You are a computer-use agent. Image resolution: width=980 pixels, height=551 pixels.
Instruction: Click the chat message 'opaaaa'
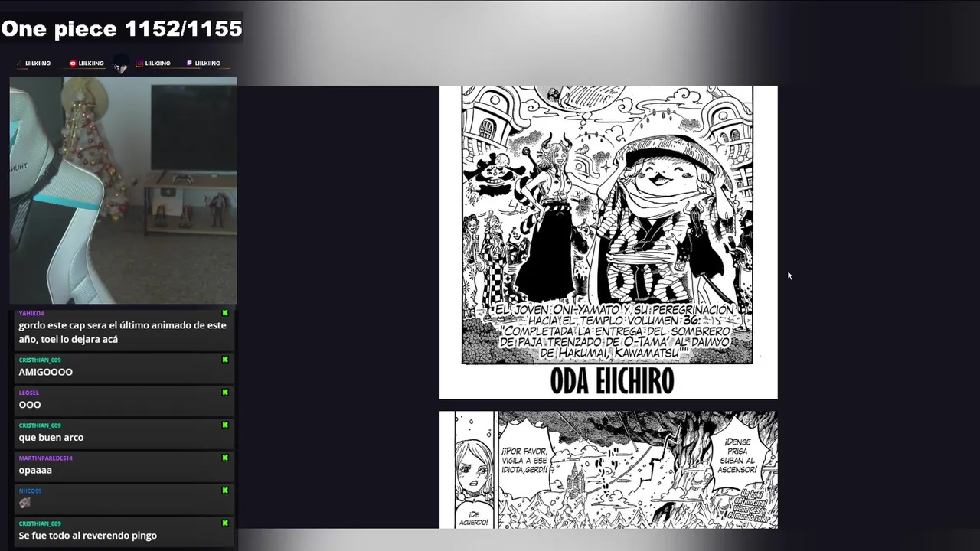pos(35,471)
